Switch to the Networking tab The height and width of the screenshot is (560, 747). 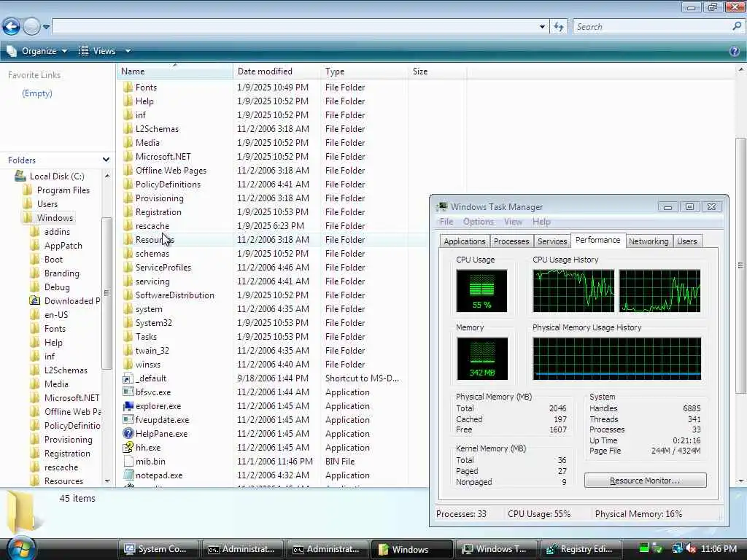(649, 241)
